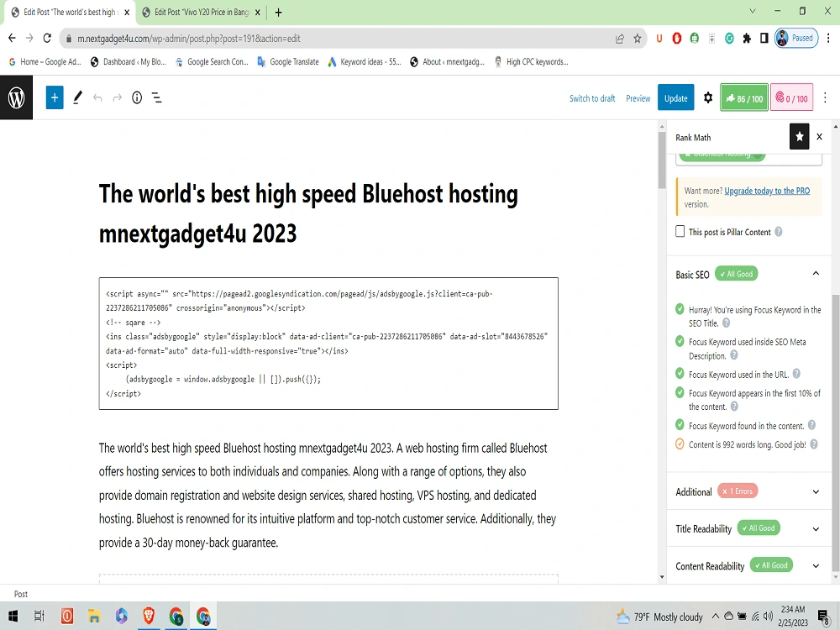Open the List View outline icon

point(156,97)
